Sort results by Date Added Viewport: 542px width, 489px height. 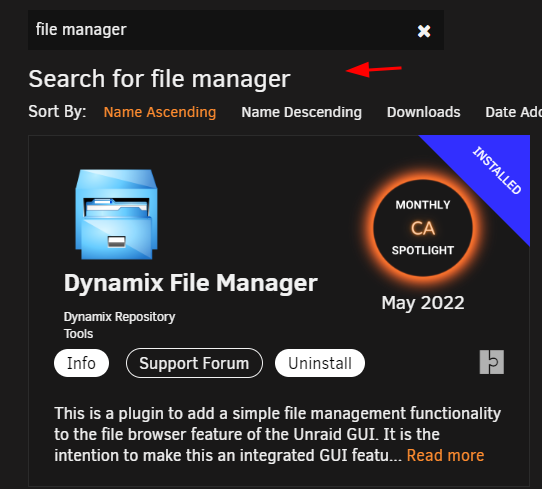(x=513, y=112)
